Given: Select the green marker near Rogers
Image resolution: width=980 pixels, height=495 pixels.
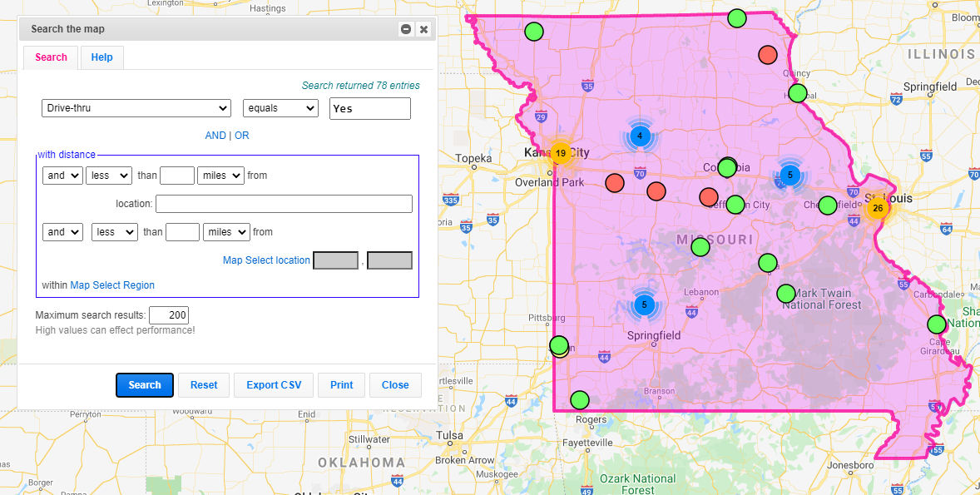Looking at the screenshot, I should pos(579,400).
